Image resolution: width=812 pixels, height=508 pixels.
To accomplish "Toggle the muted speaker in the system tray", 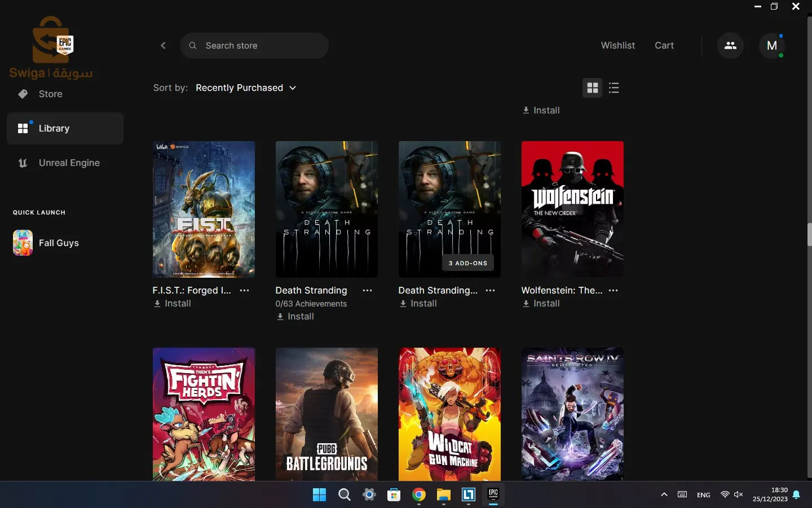I will [739, 495].
